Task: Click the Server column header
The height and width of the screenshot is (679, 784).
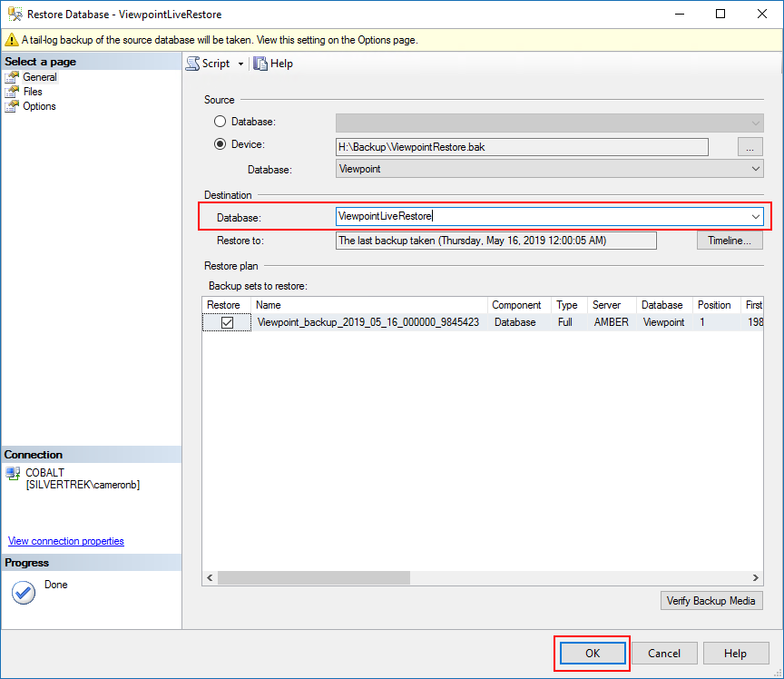Action: pos(612,305)
